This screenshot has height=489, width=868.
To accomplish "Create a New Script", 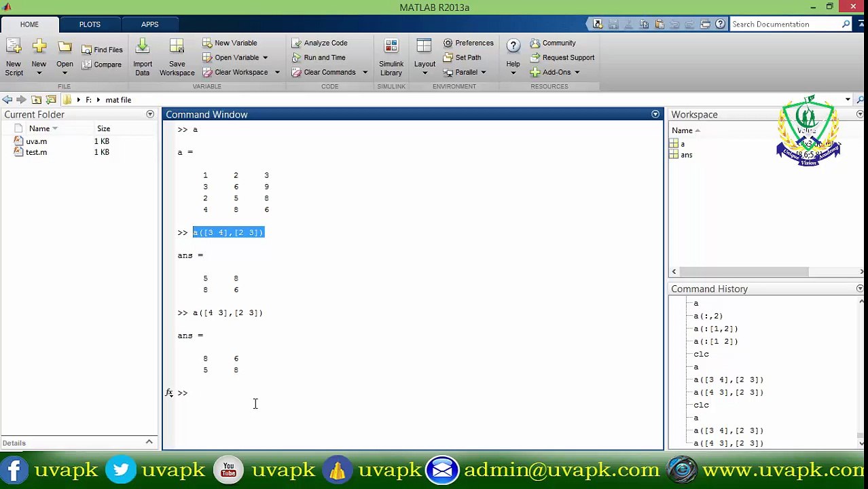I will tap(14, 57).
